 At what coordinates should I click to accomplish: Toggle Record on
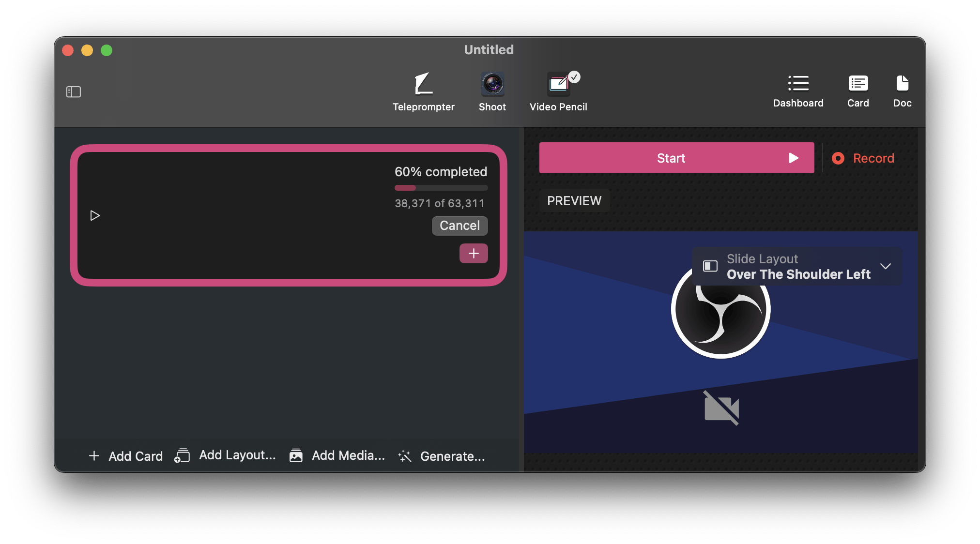[863, 158]
